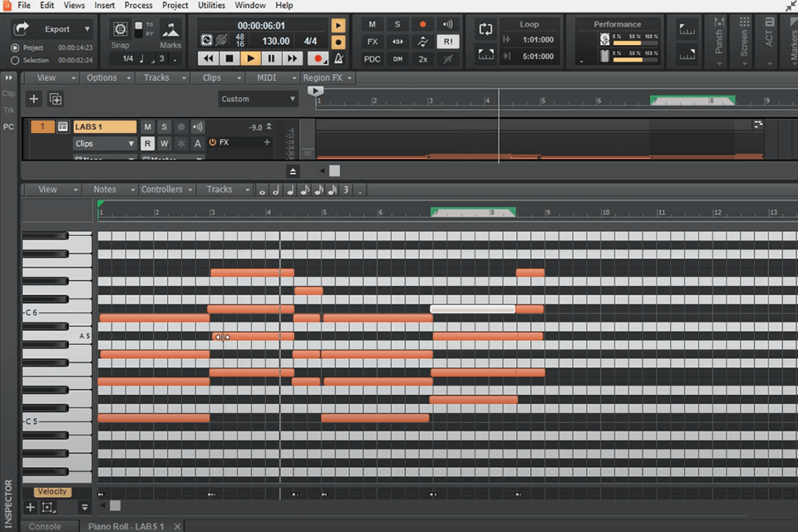Click the PDC override icon

tap(371, 59)
